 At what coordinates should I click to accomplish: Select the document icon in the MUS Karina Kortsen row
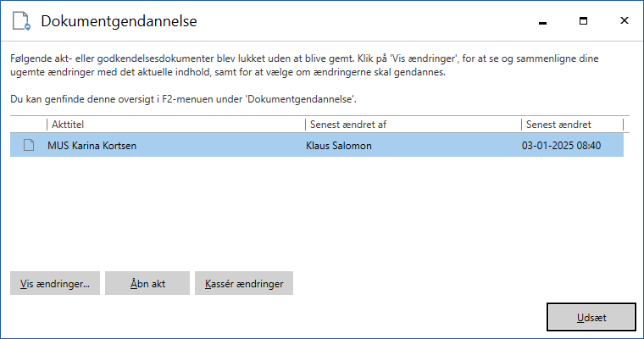click(28, 145)
